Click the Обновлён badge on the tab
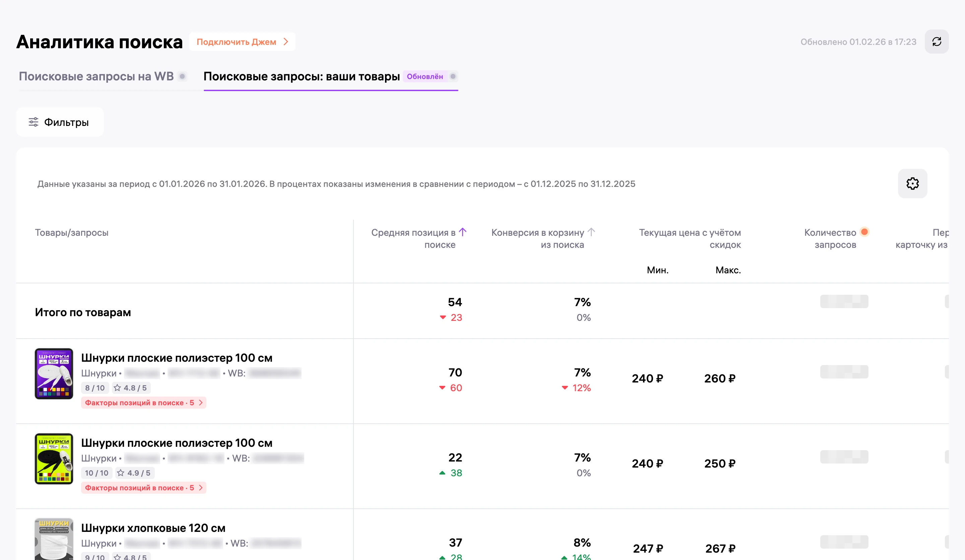965x560 pixels. pyautogui.click(x=425, y=76)
